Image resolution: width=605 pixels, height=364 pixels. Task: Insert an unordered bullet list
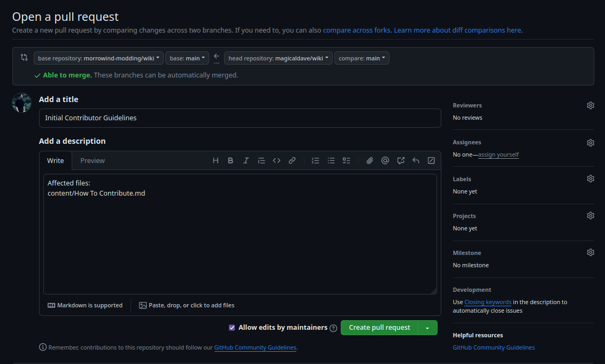coord(331,160)
